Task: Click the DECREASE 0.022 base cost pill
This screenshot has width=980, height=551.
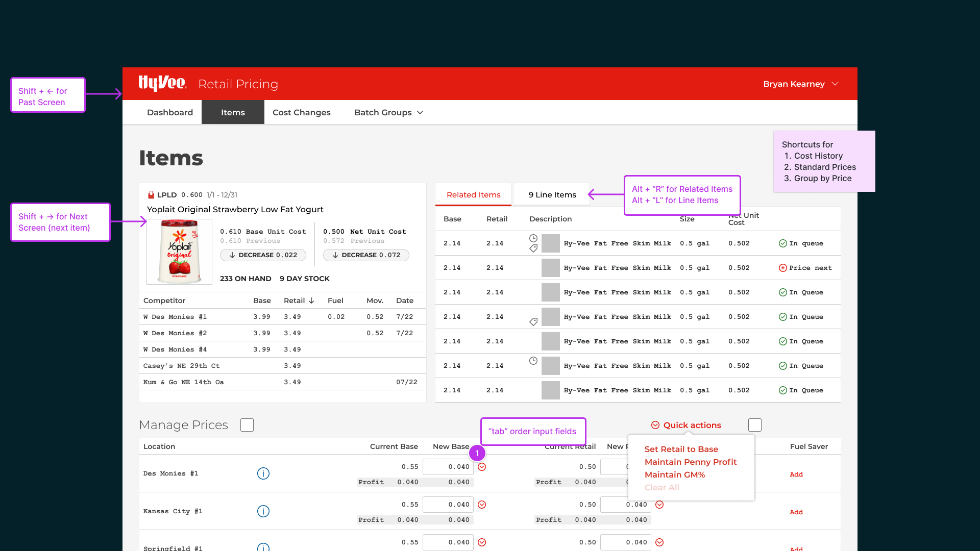Action: pos(263,255)
